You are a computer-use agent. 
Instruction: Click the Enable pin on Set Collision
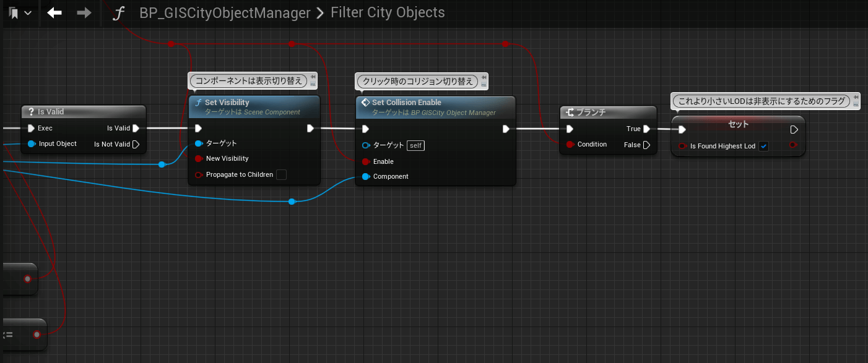point(366,161)
